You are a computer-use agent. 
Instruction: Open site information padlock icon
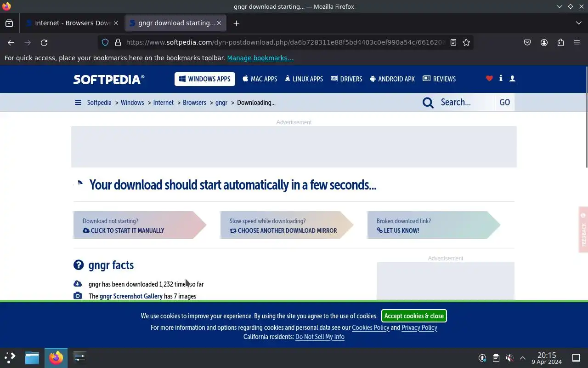point(118,42)
